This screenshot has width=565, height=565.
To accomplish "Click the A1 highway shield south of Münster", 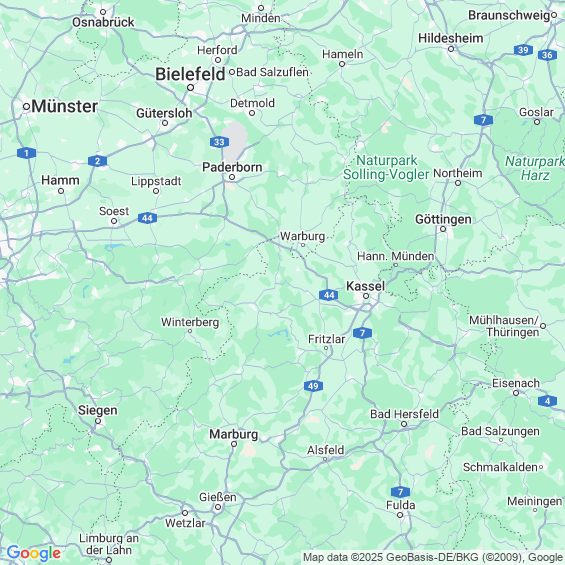I will click(x=26, y=153).
